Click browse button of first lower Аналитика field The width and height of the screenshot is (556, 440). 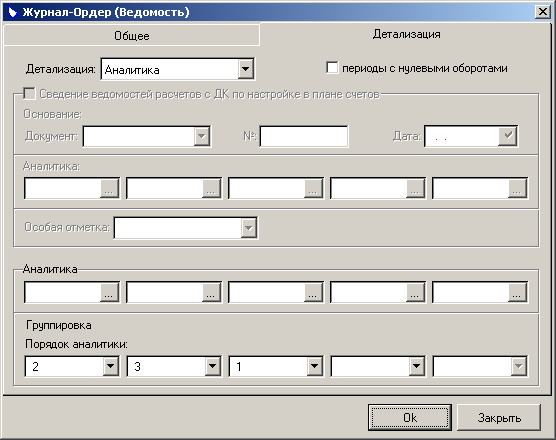(x=109, y=293)
